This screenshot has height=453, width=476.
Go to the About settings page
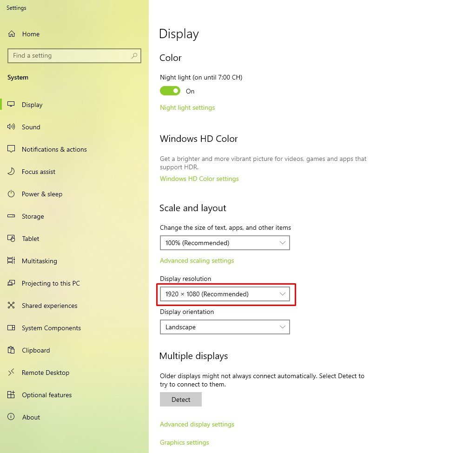point(31,417)
